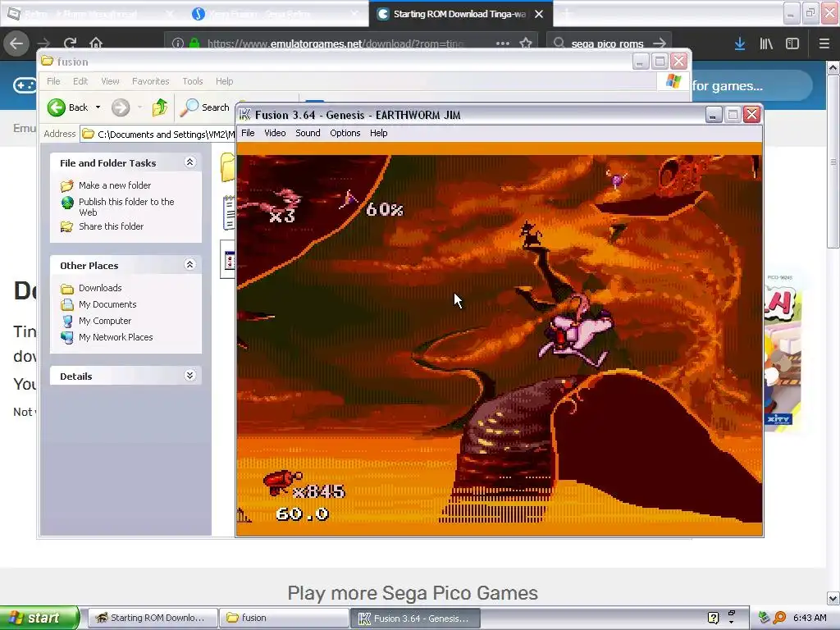
Task: Close the Starting ROM Download tab
Action: pos(539,14)
